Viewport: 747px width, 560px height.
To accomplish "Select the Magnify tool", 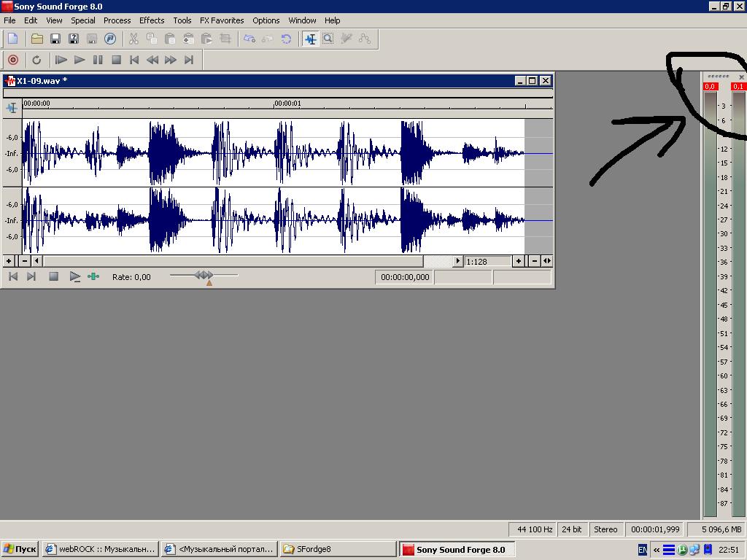I will pyautogui.click(x=328, y=39).
